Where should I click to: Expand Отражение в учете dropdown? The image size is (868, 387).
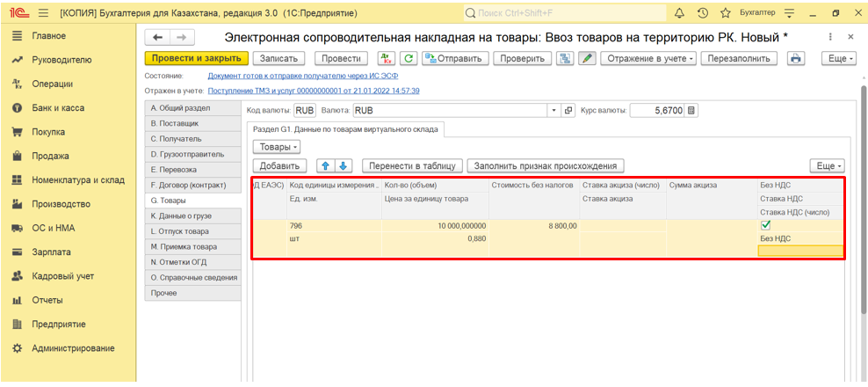(x=650, y=58)
